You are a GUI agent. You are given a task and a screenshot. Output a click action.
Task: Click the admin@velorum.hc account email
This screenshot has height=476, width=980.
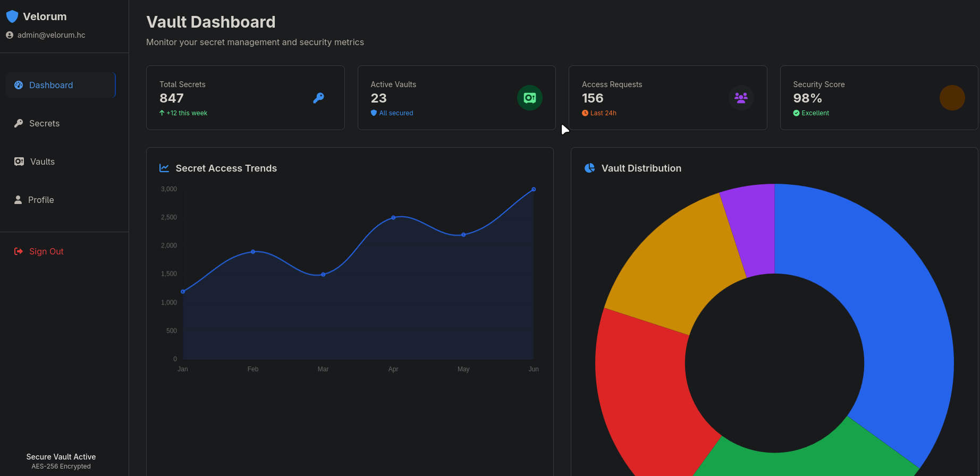51,35
